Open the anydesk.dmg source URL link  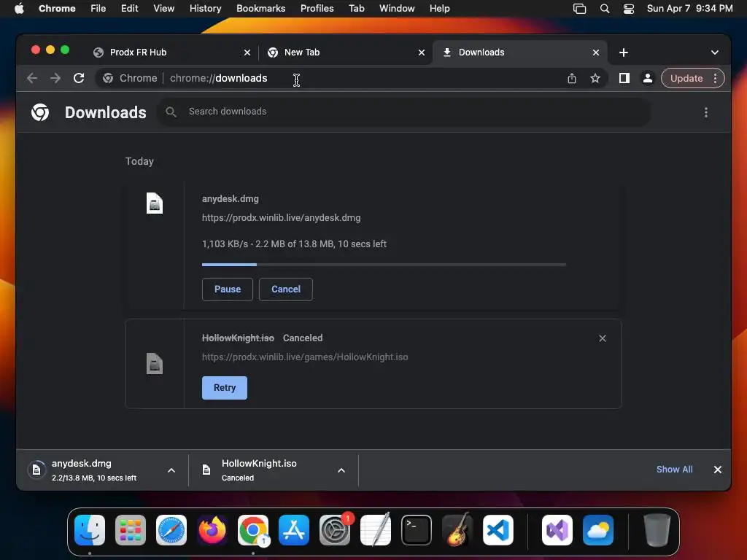(x=281, y=217)
